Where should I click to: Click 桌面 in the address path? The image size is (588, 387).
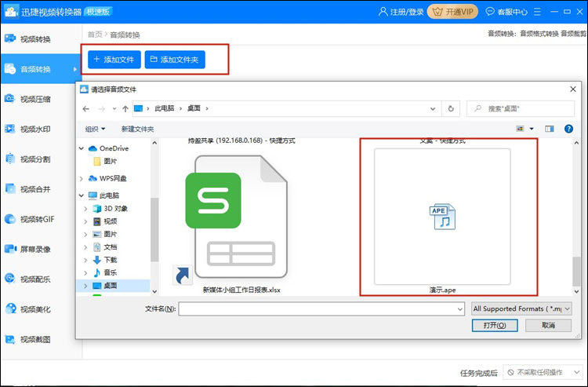[194, 108]
